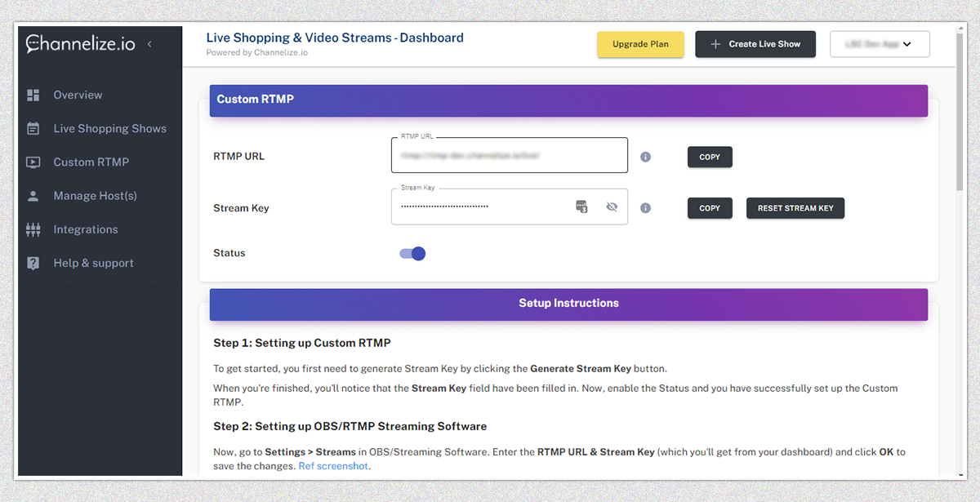Click the Manage Host(s) person icon

[x=33, y=196]
